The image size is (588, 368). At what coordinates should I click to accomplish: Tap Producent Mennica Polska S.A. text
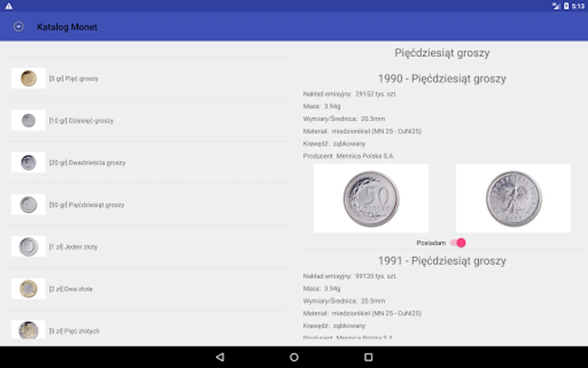coord(349,156)
